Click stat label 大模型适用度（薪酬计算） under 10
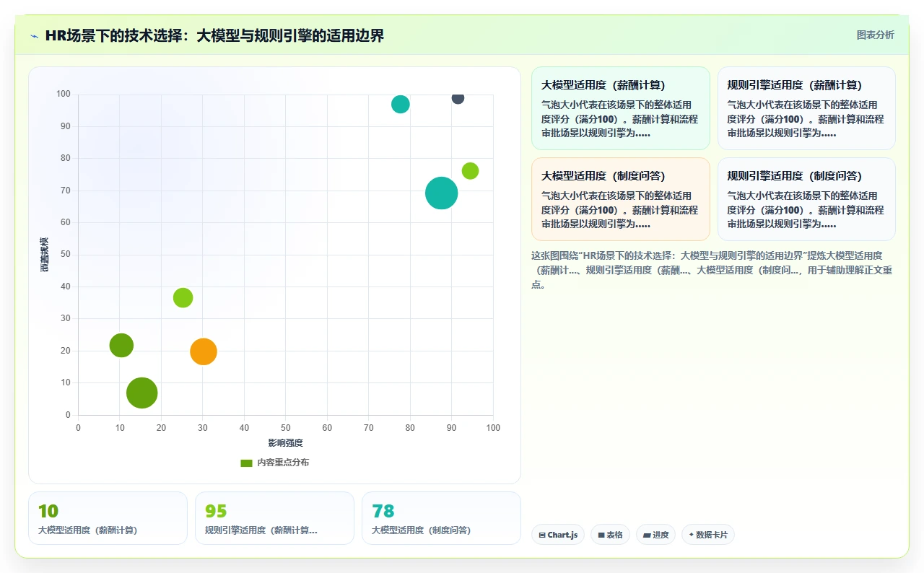 click(87, 530)
